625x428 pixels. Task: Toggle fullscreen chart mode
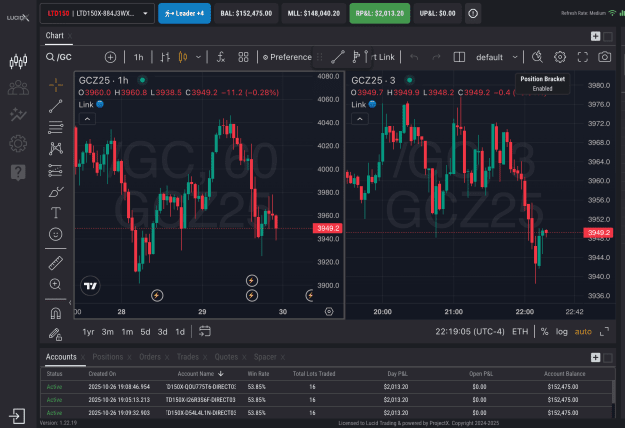point(583,57)
